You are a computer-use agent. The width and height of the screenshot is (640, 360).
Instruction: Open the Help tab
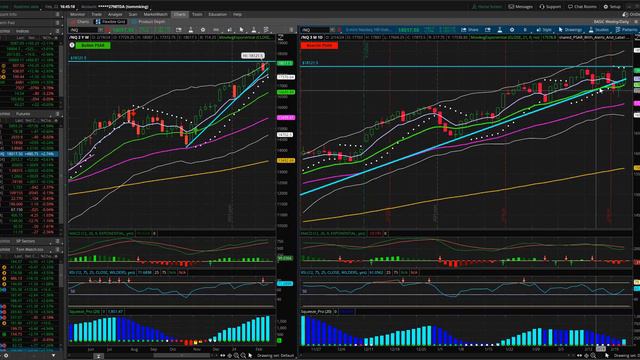237,14
